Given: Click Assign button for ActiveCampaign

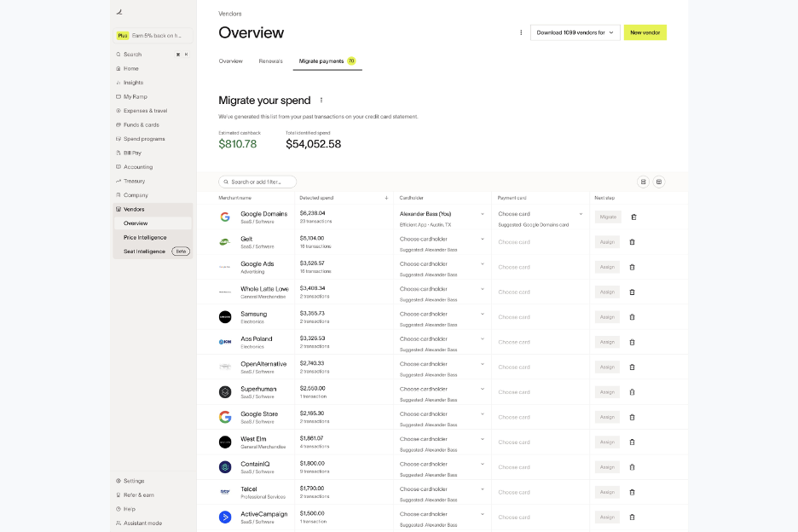Looking at the screenshot, I should coord(607,518).
